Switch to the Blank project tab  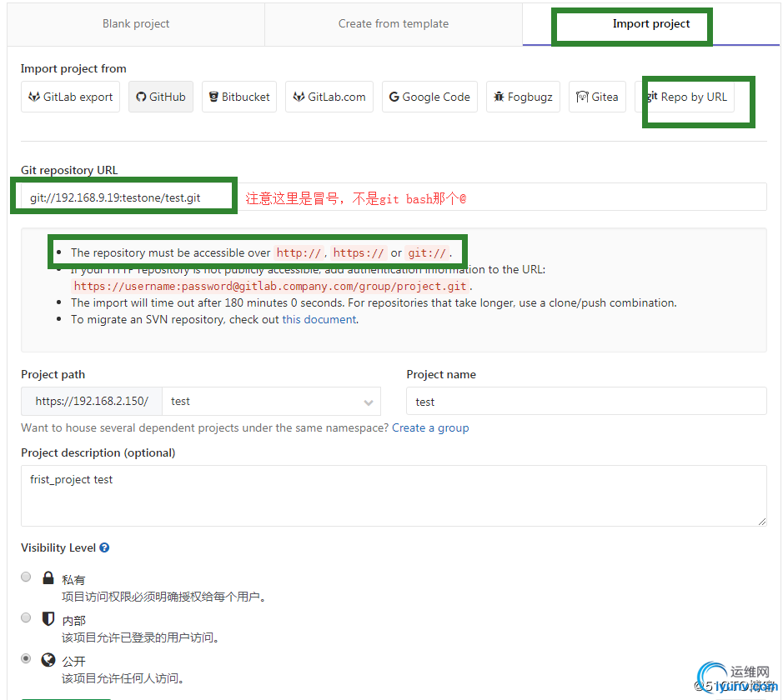136,24
